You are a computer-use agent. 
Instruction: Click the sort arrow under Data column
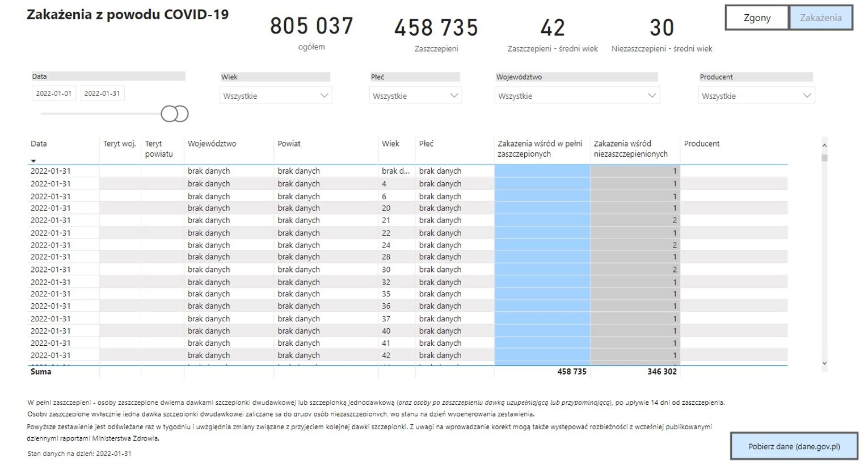33,161
